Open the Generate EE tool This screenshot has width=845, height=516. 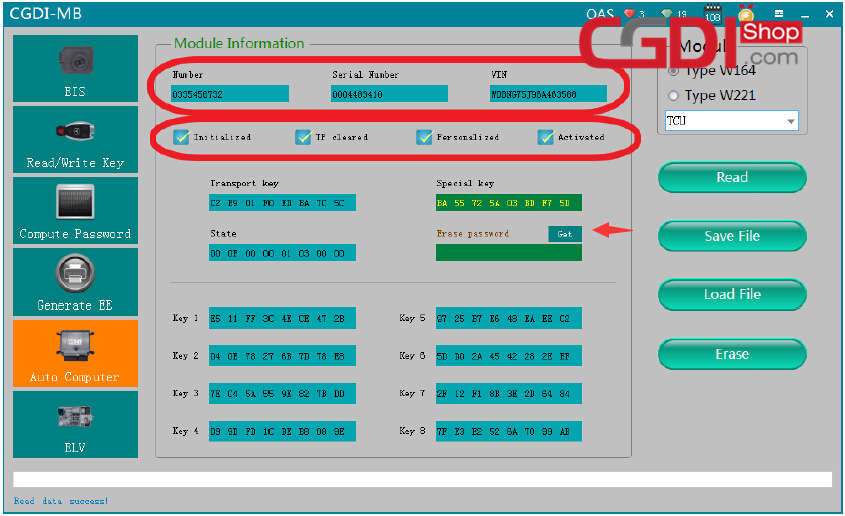(x=76, y=281)
